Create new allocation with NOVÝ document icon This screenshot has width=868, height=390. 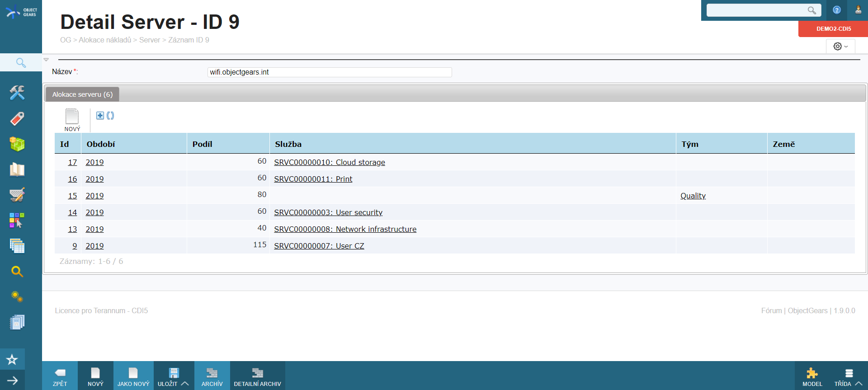click(72, 120)
